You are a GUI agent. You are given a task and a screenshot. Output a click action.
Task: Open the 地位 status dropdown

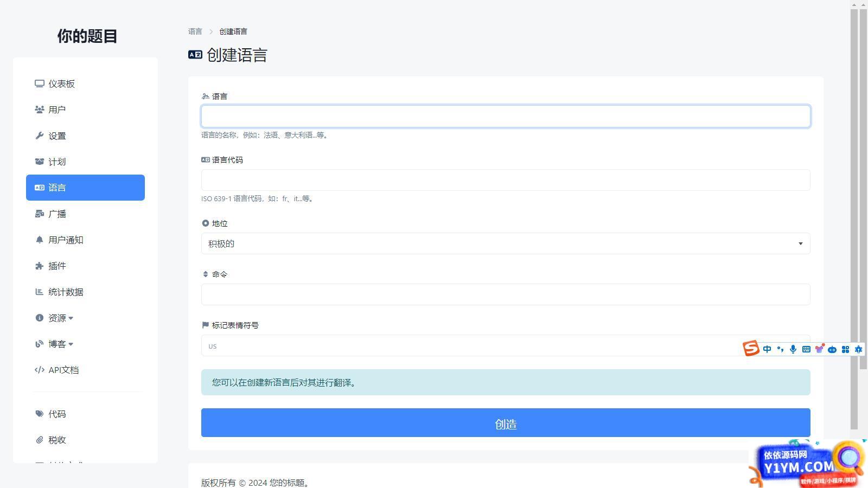506,243
